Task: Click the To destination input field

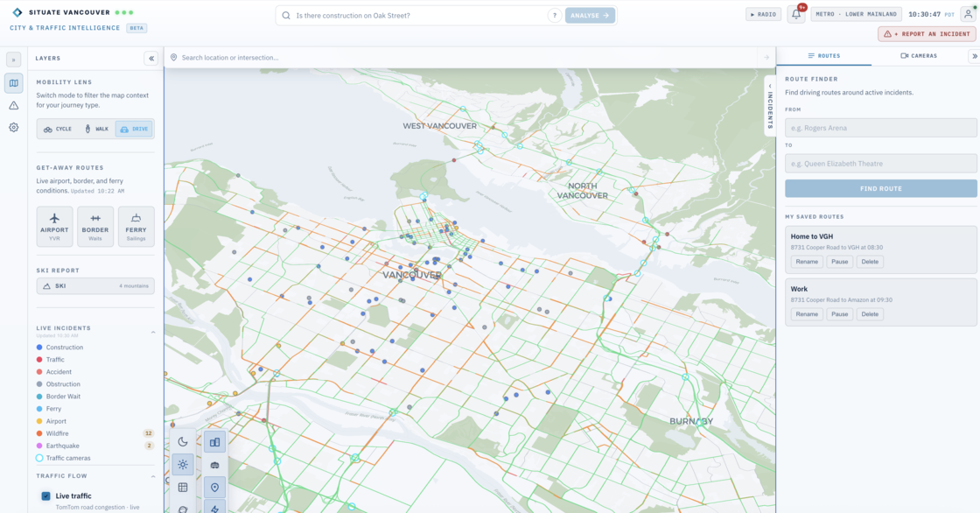Action: coord(880,164)
